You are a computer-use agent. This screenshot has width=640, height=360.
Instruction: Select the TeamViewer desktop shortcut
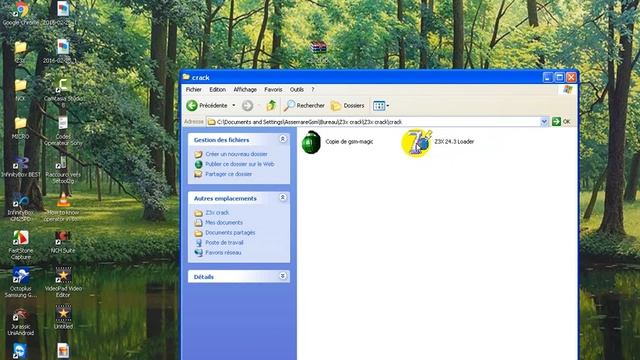coord(20,351)
